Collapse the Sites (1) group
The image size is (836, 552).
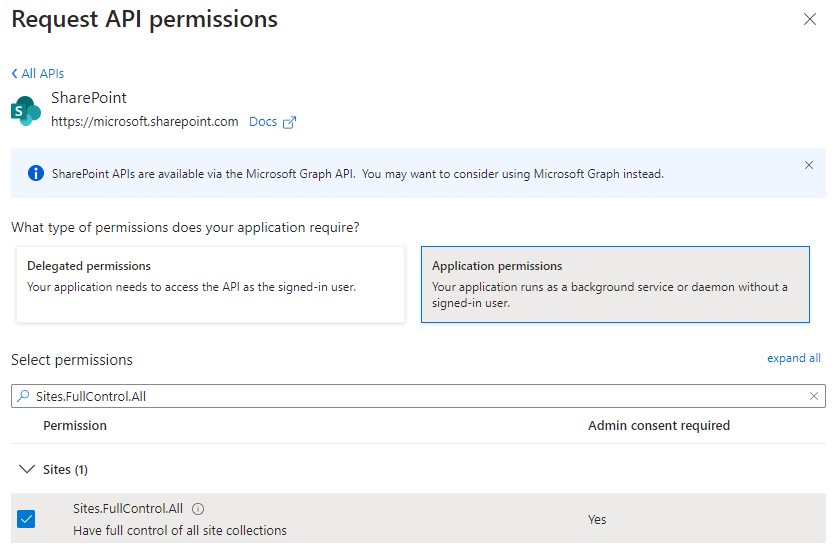pos(27,469)
